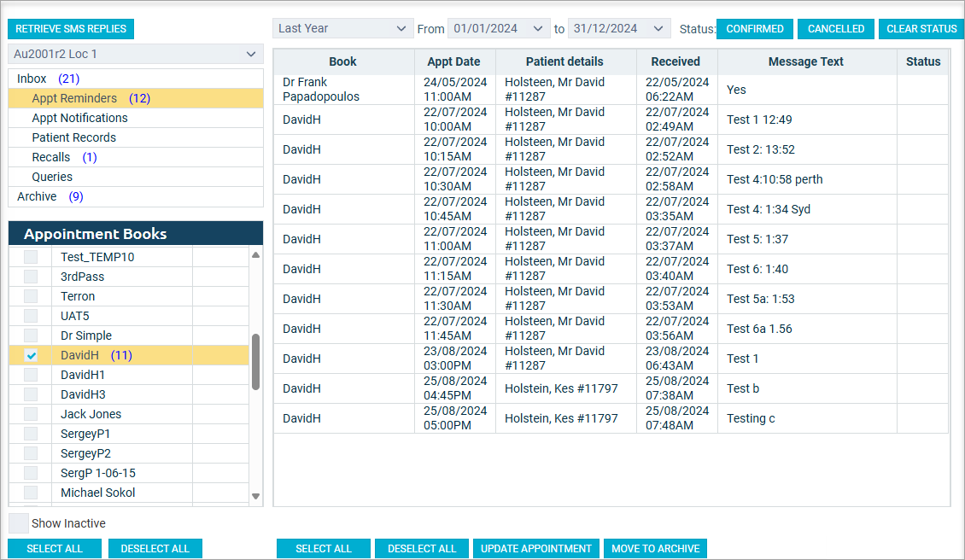Select the message 'Test 4:10:58 perth'
The height and width of the screenshot is (560, 965).
pyautogui.click(x=775, y=179)
